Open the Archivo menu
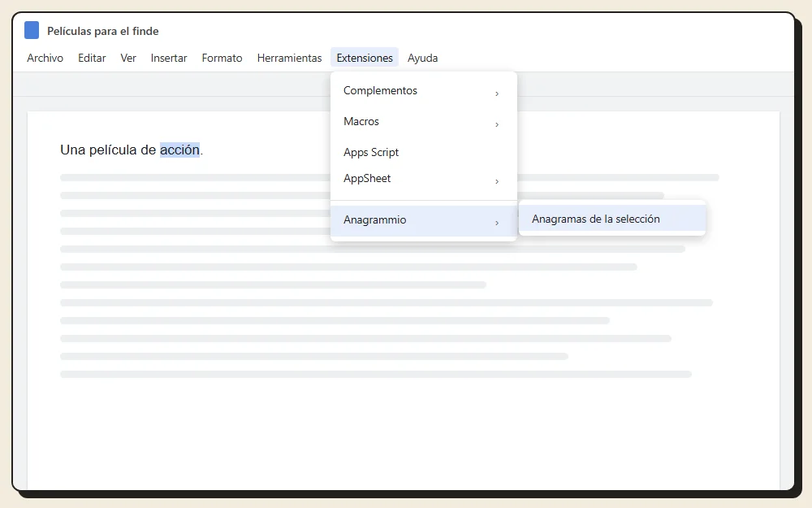The height and width of the screenshot is (508, 812). point(45,58)
